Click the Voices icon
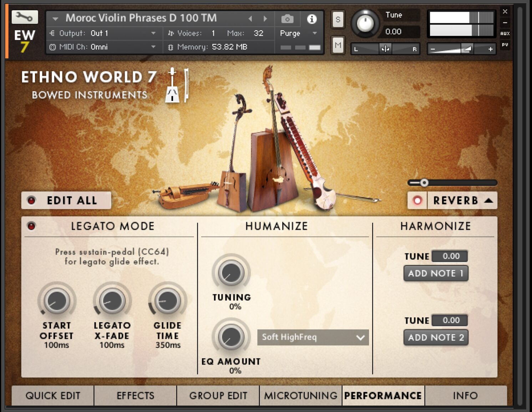Image resolution: width=532 pixels, height=412 pixels. pos(171,33)
